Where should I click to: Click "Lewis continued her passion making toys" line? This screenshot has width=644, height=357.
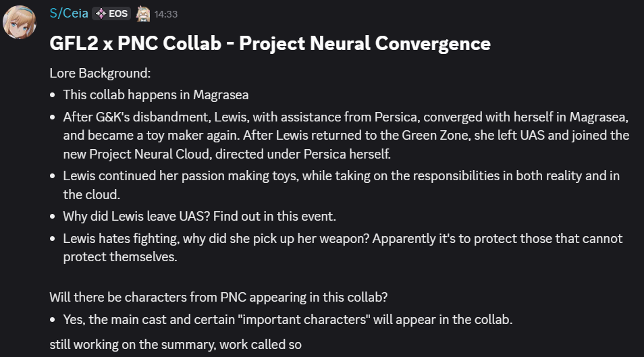coord(341,176)
